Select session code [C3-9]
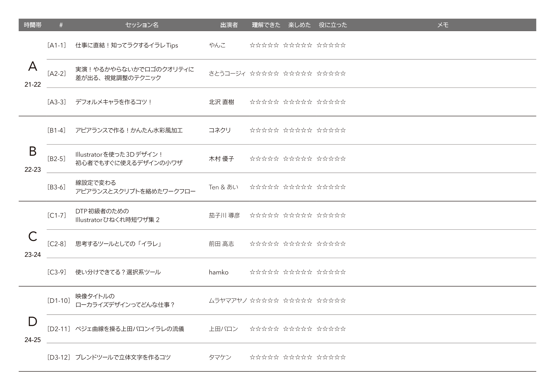 tap(57, 272)
